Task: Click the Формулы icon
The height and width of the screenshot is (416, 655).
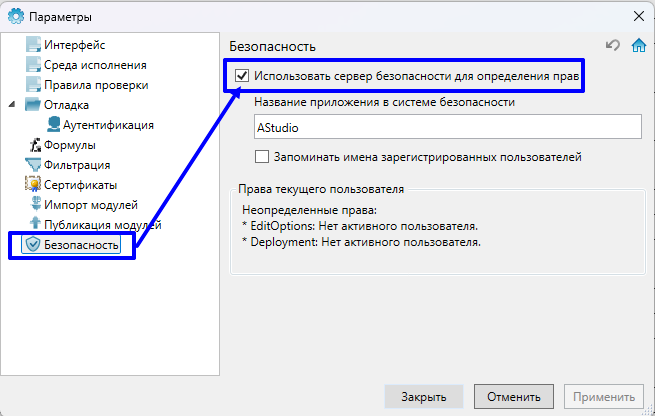Action: tap(33, 145)
